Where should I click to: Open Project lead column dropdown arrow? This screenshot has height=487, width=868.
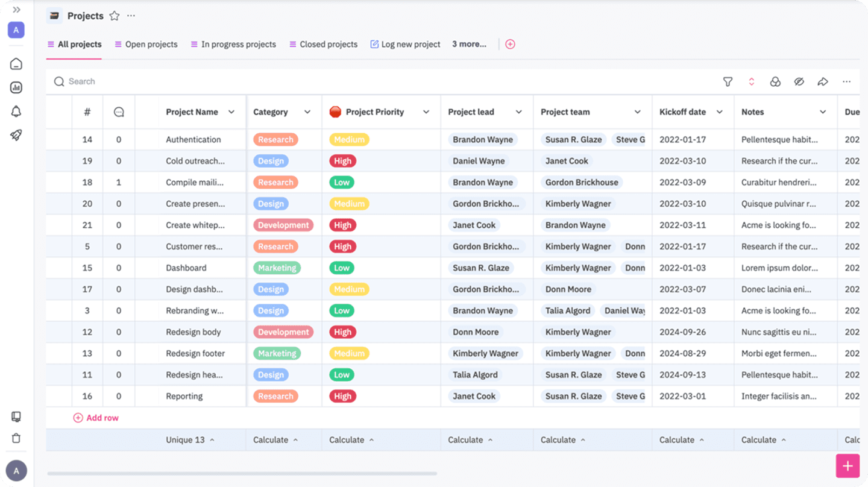[x=519, y=112]
